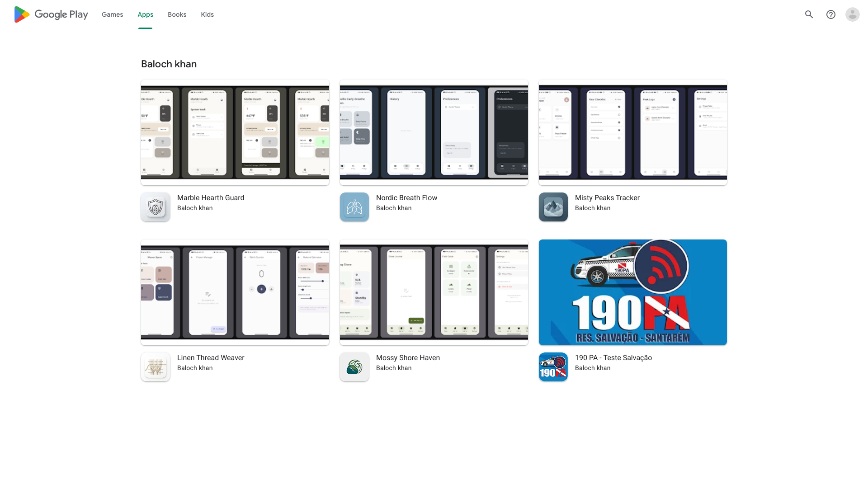This screenshot has width=868, height=488.
Task: View Nordic Breath Flow screenshots banner
Action: 434,132
